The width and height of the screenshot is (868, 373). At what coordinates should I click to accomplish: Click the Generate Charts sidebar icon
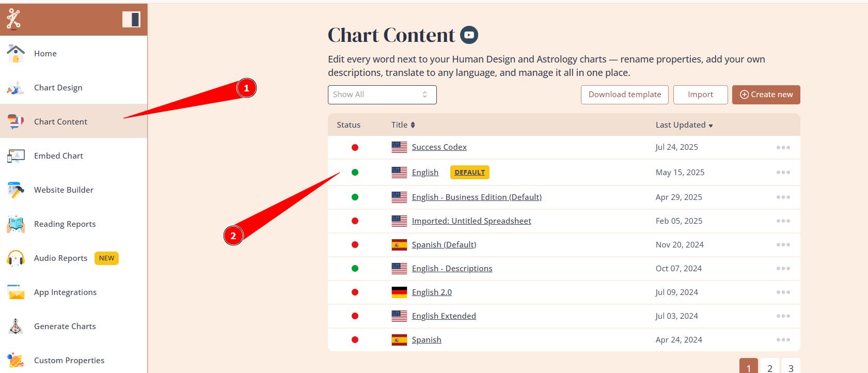coord(15,327)
